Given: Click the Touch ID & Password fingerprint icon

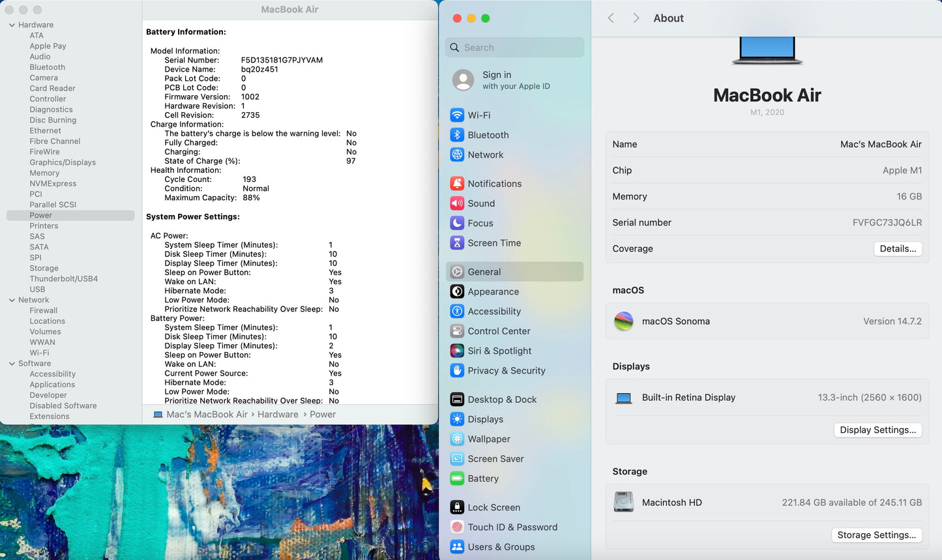Looking at the screenshot, I should [x=457, y=527].
